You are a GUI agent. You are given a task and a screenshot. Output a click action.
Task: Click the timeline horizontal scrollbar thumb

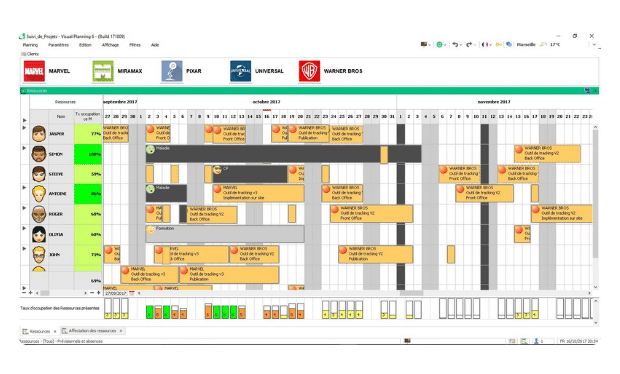[x=411, y=293]
